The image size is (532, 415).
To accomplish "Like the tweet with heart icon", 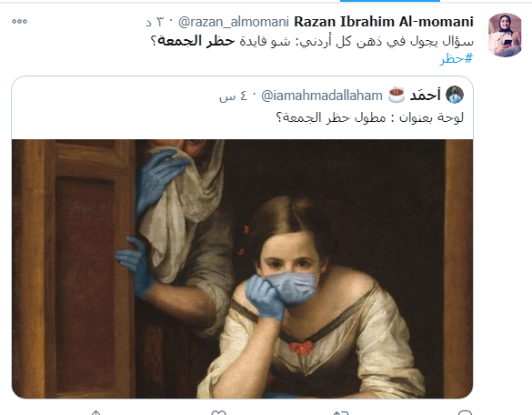I will tap(218, 412).
